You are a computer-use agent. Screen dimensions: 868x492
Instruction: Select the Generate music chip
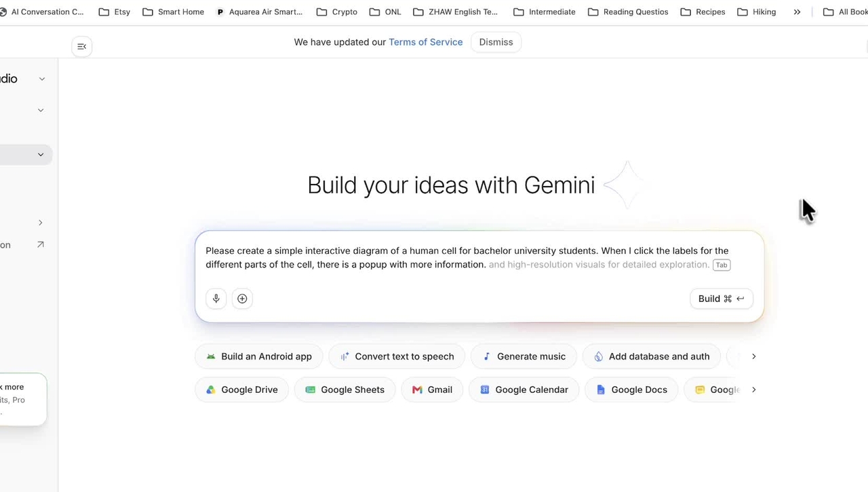[x=524, y=356]
